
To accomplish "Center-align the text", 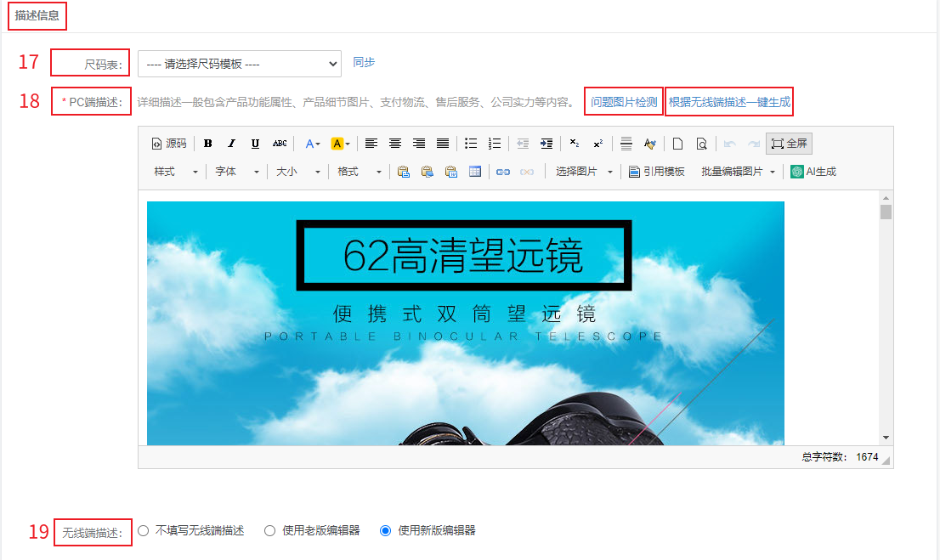I will [395, 144].
